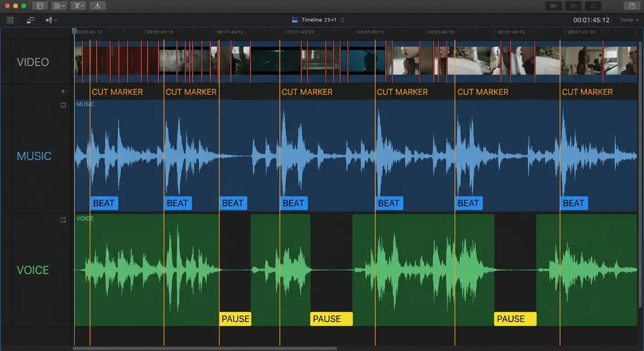This screenshot has height=351, width=644.
Task: Select the VOICE track label in the header
Action: [x=32, y=270]
